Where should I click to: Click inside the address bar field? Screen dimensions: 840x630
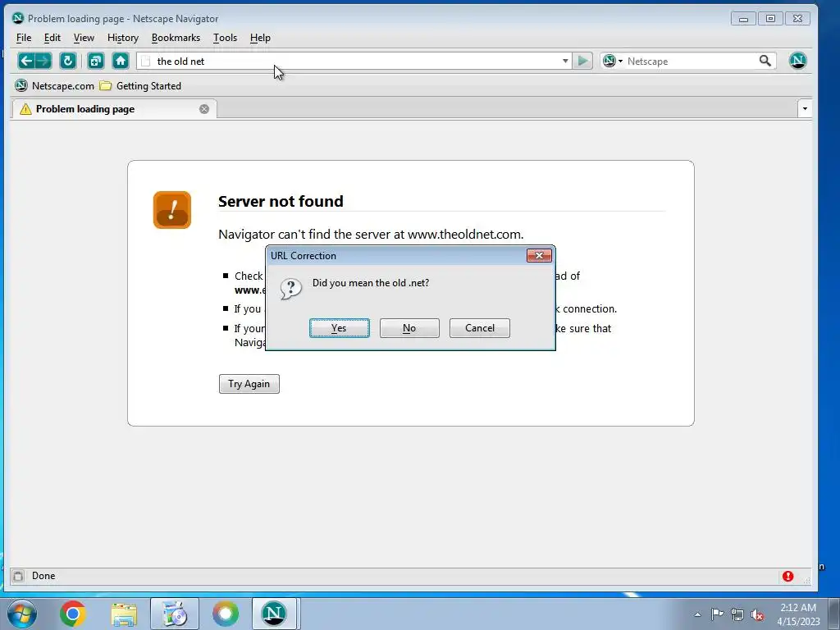pyautogui.click(x=354, y=61)
